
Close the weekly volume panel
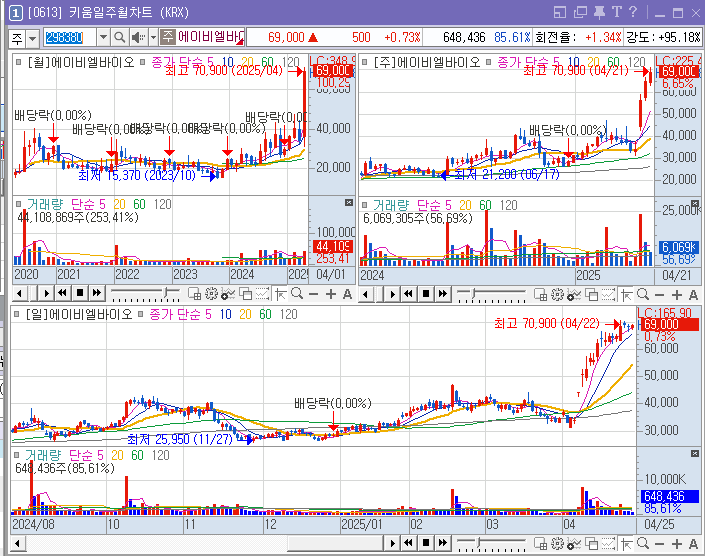point(695,204)
